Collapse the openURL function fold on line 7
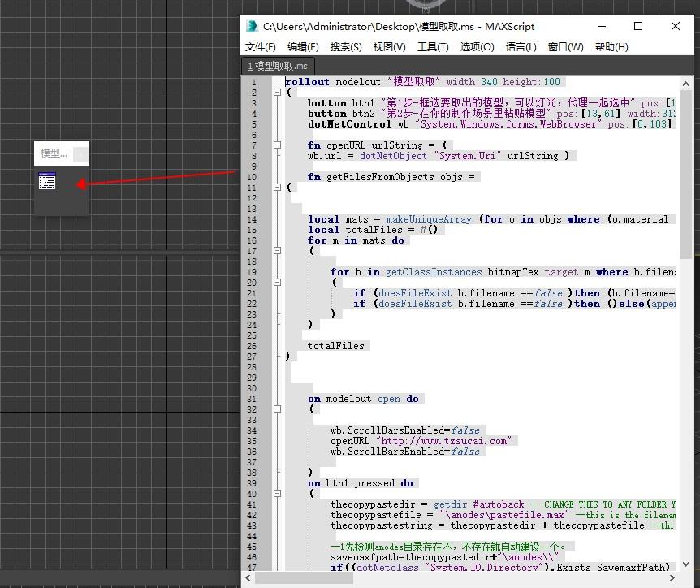This screenshot has height=588, width=700. pos(278,145)
